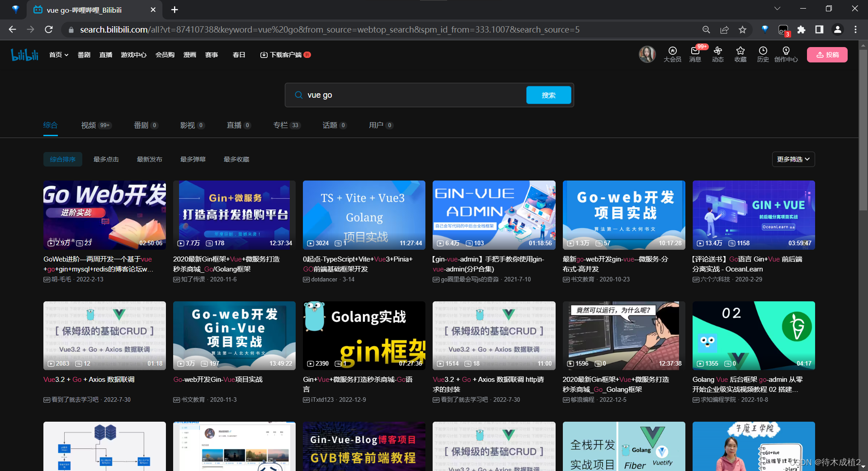Click the share page icon in address bar
868x471 pixels.
coord(724,29)
